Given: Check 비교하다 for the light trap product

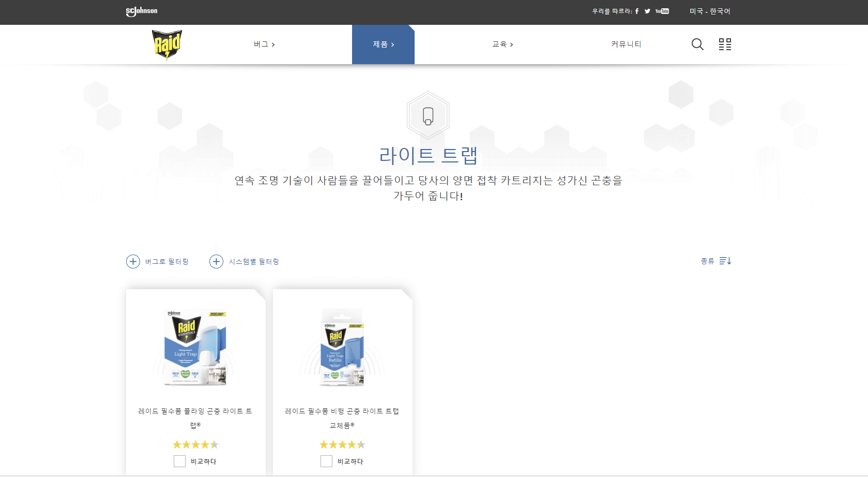Looking at the screenshot, I should click(x=179, y=461).
